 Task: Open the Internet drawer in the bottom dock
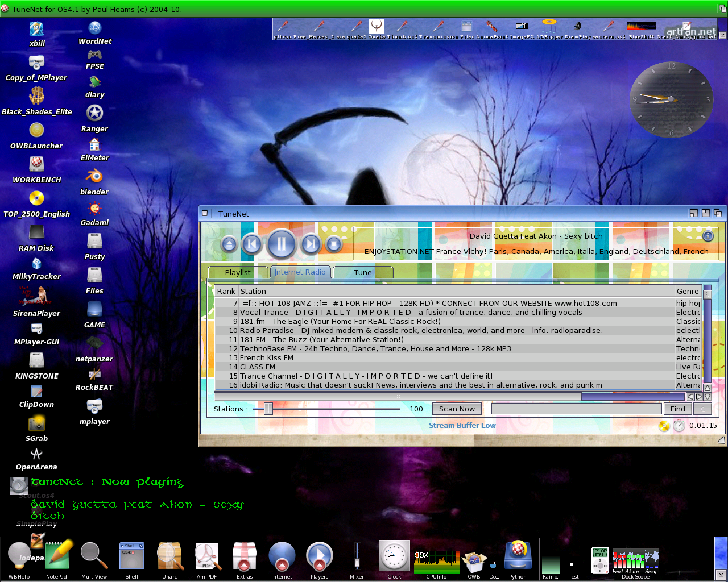click(x=282, y=559)
